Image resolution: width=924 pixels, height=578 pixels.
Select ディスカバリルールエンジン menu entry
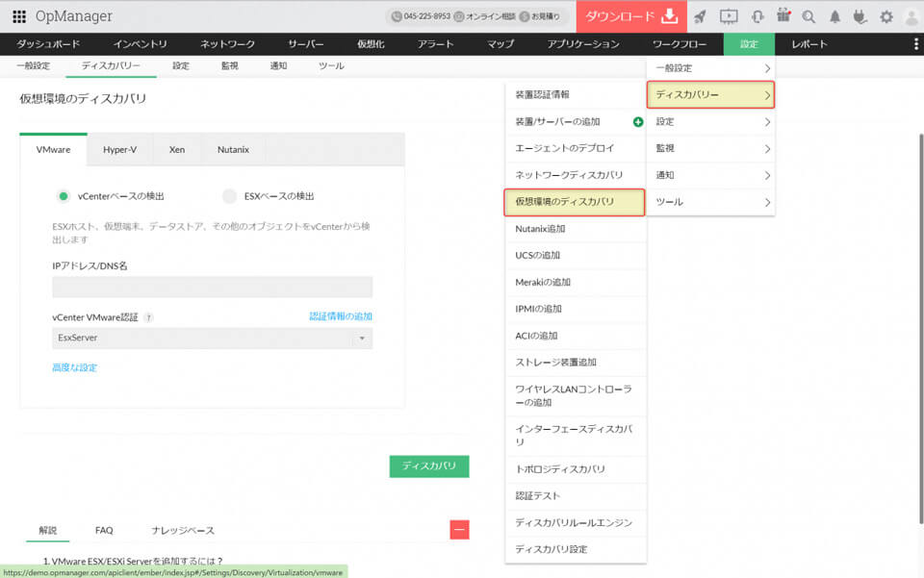pos(576,522)
